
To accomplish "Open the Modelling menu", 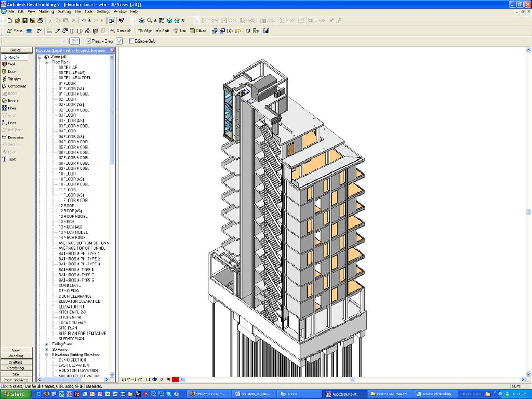I will [46, 11].
